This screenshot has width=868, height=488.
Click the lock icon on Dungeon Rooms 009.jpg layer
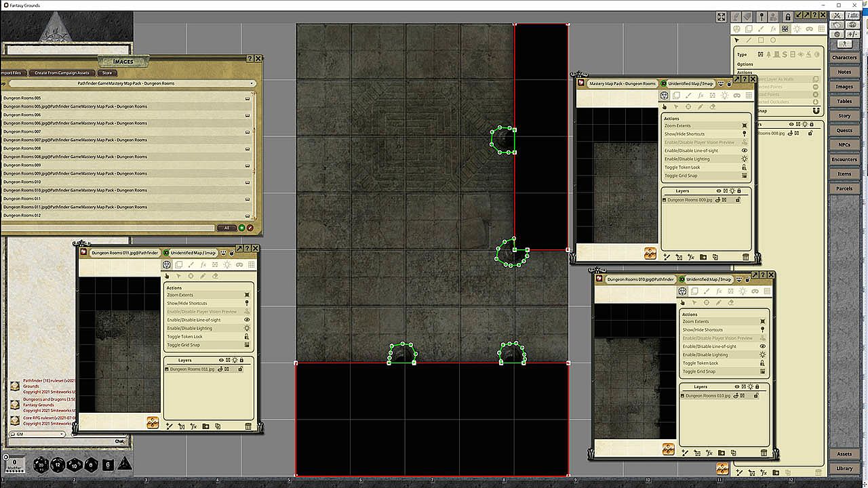click(738, 200)
